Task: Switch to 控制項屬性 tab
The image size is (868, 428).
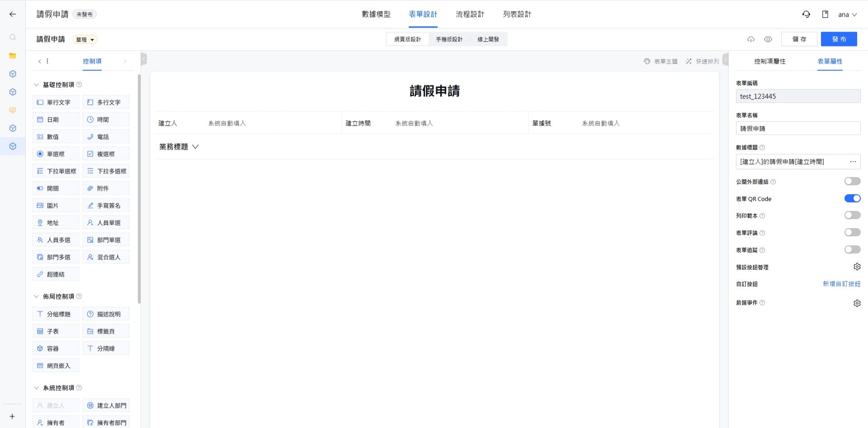Action: tap(770, 61)
